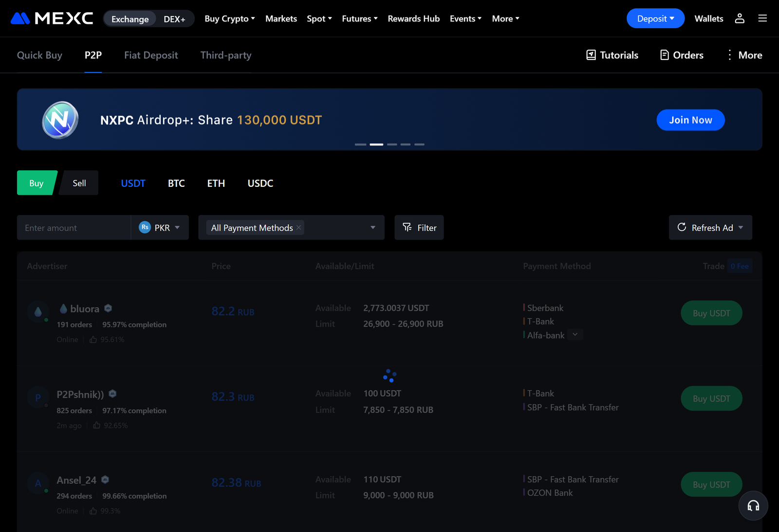
Task: Open the user profile icon
Action: (x=740, y=18)
